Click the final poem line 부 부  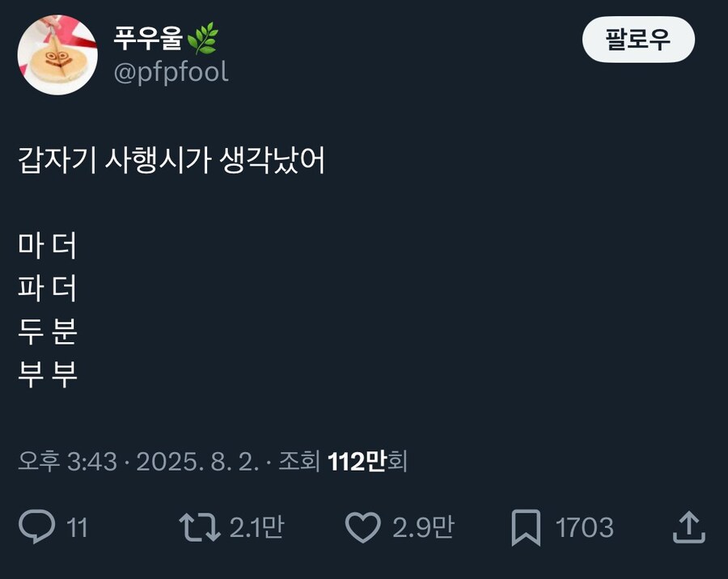48,374
